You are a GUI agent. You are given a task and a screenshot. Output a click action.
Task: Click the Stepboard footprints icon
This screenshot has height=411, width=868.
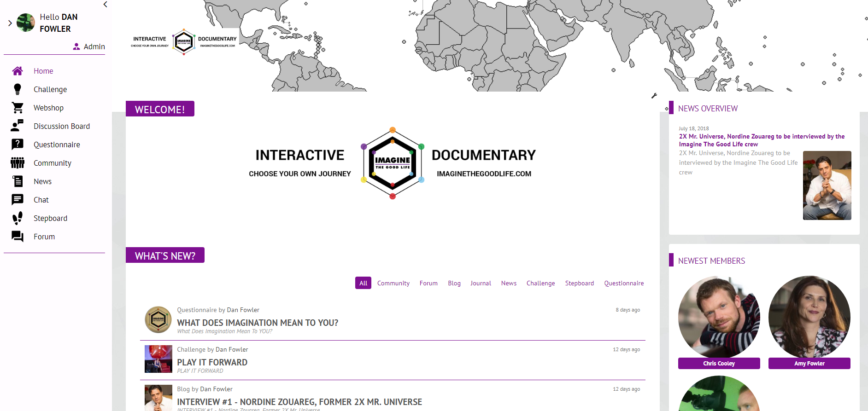coord(18,218)
